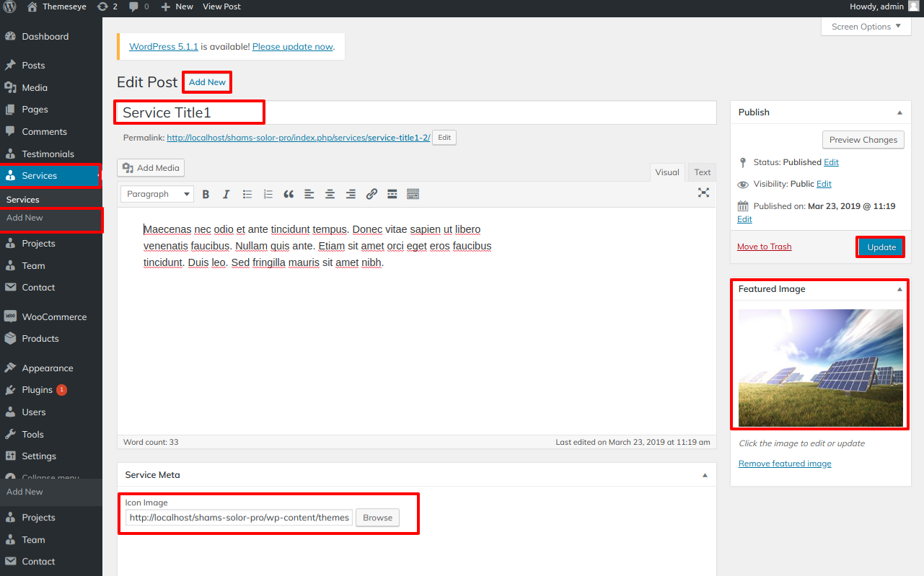Collapse the Publish meta box
This screenshot has width=924, height=576.
(899, 112)
